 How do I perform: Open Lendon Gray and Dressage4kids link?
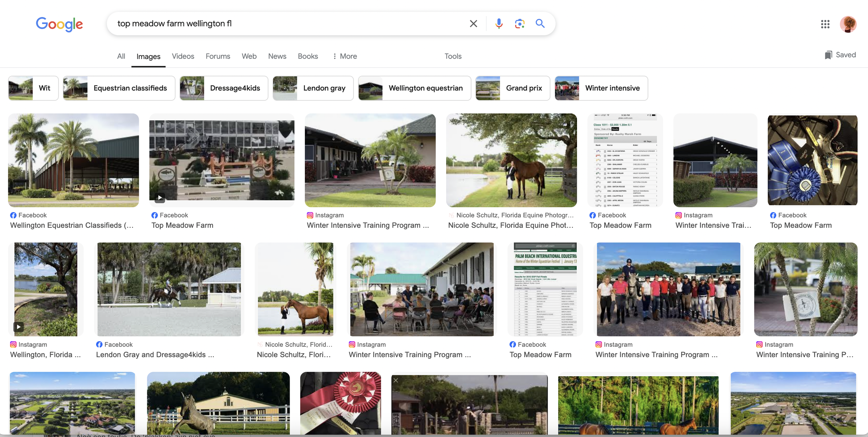[x=155, y=354]
